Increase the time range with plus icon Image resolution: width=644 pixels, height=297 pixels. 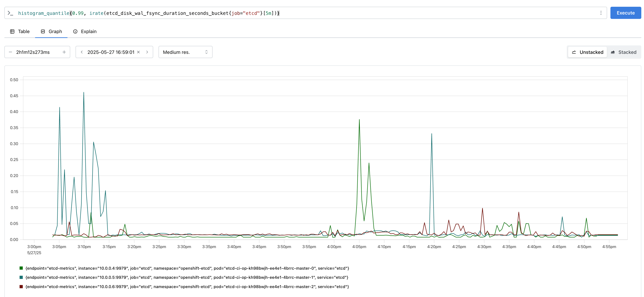pyautogui.click(x=64, y=52)
